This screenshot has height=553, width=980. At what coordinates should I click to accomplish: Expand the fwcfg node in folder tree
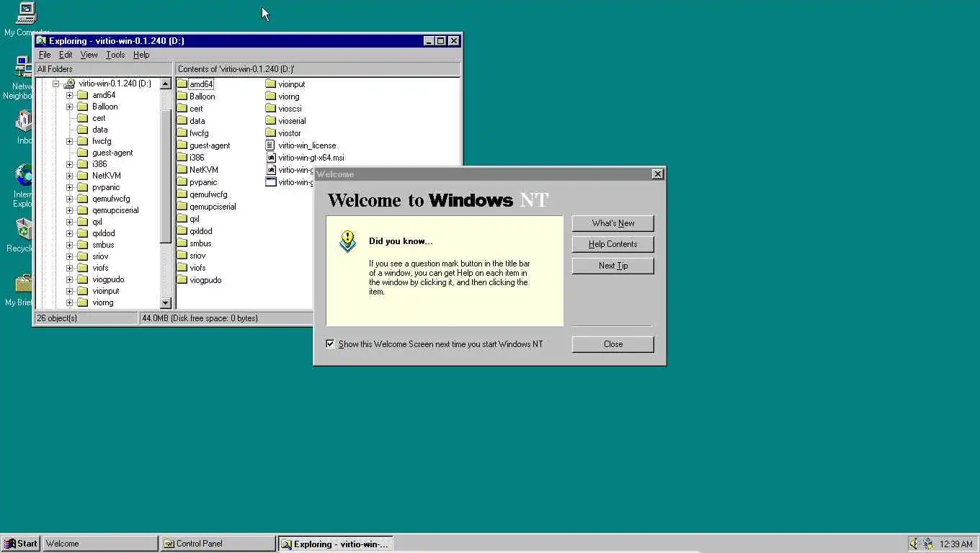pyautogui.click(x=69, y=141)
